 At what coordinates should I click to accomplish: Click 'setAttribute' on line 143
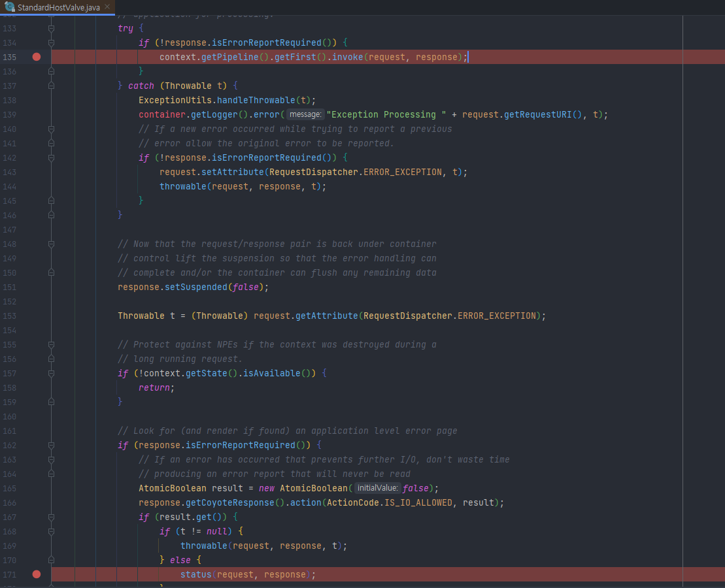(x=233, y=172)
